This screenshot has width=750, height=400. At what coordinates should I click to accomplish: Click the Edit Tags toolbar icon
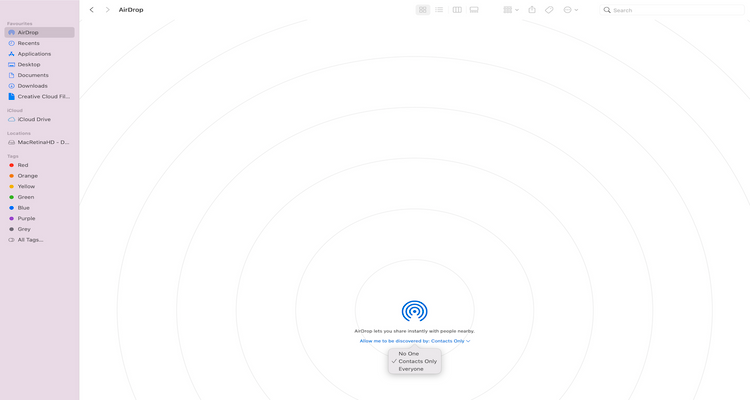549,10
